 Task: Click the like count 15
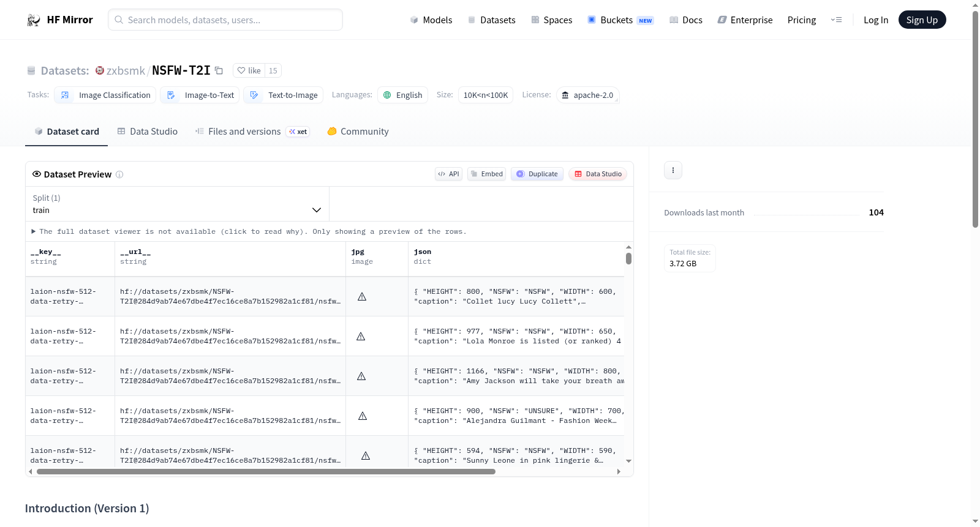click(x=273, y=70)
